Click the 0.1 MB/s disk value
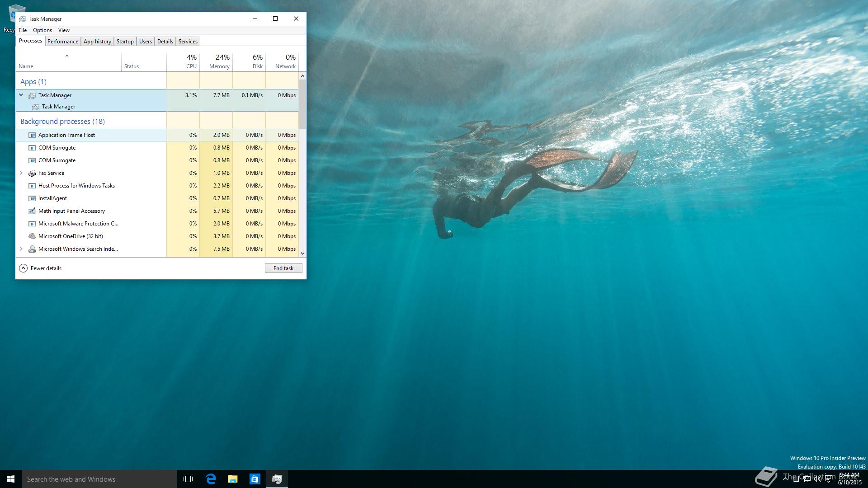 pos(252,95)
